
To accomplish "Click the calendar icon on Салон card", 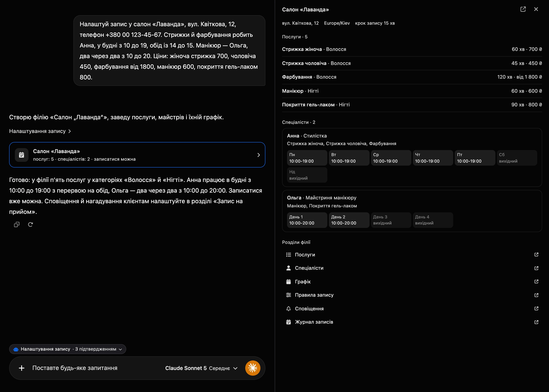I will point(21,155).
